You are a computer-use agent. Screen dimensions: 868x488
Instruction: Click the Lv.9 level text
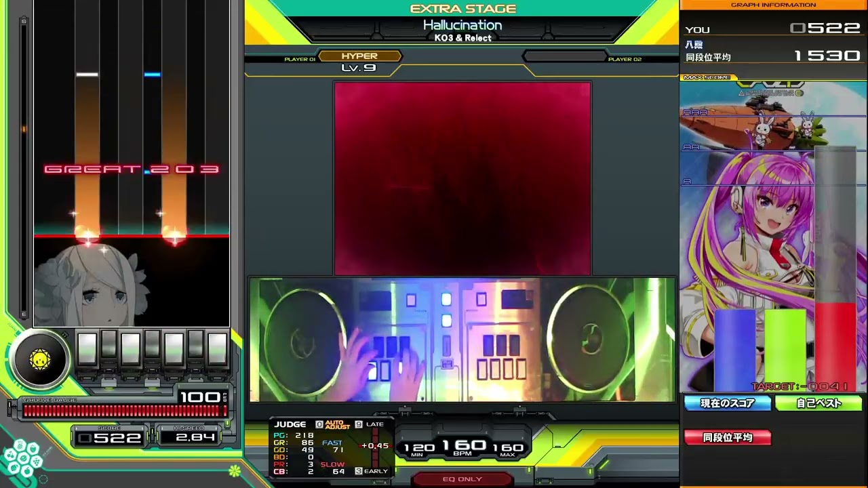point(359,68)
